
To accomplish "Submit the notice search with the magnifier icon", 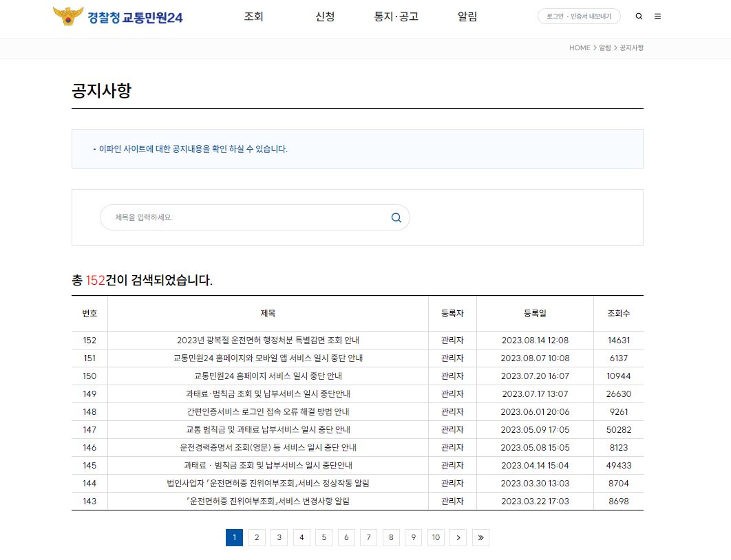I will click(396, 217).
